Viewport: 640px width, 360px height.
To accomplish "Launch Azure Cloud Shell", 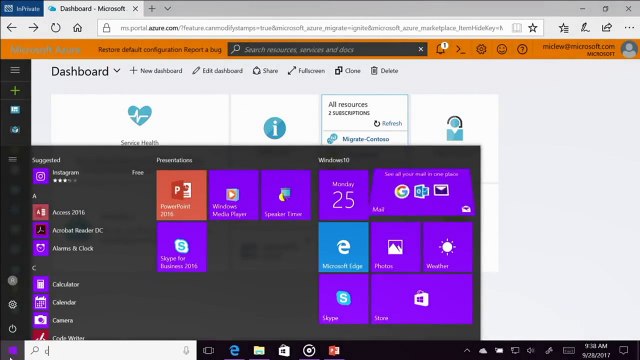I will (460, 49).
